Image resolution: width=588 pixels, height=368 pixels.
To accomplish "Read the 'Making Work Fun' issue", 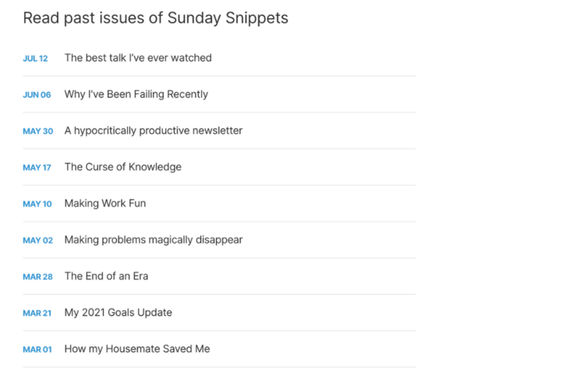I will click(105, 204).
